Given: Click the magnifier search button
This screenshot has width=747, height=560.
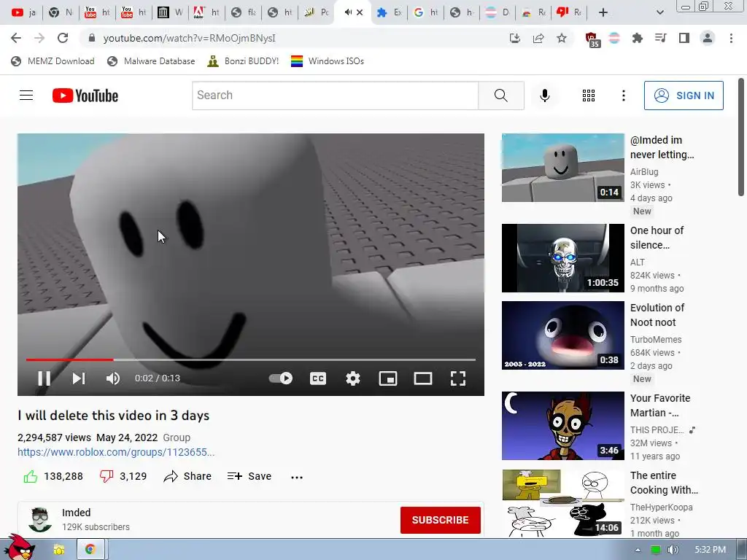Looking at the screenshot, I should coord(501,96).
